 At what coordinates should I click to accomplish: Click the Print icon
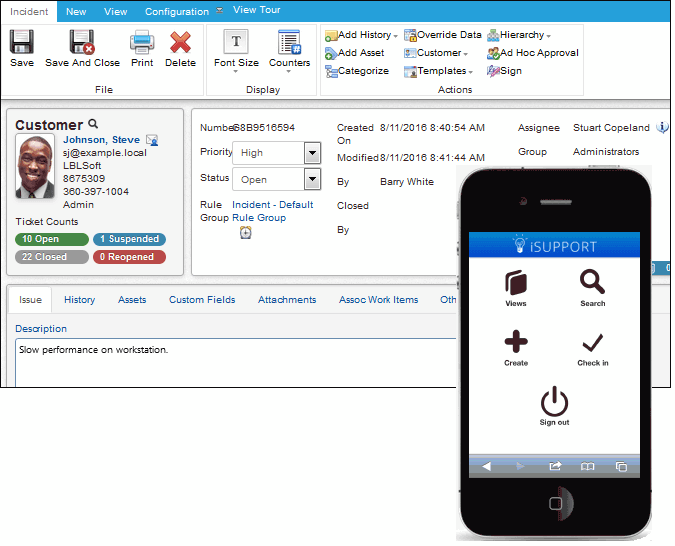point(142,42)
